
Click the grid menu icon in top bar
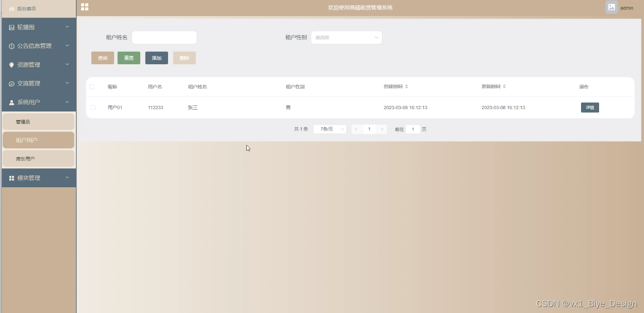(85, 7)
